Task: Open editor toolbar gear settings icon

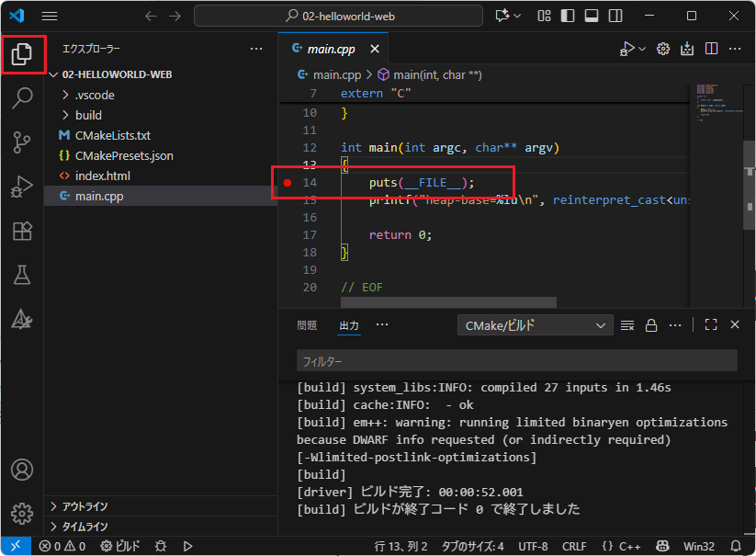Action: [x=663, y=49]
